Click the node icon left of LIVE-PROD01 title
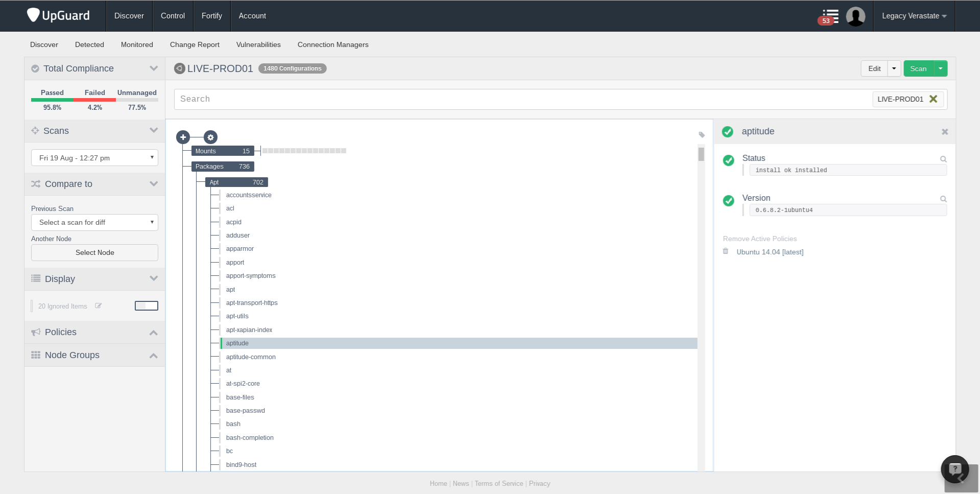This screenshot has height=494, width=980. pos(179,68)
